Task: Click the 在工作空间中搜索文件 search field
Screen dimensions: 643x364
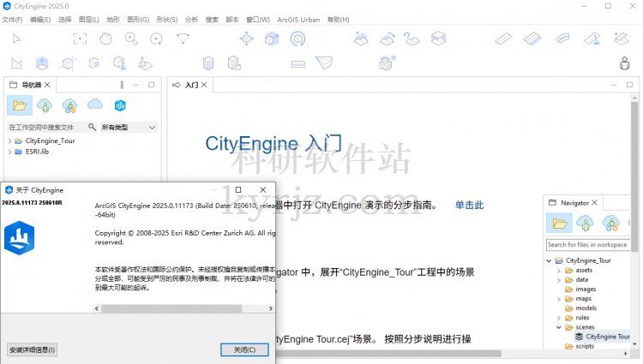Action: click(46, 128)
